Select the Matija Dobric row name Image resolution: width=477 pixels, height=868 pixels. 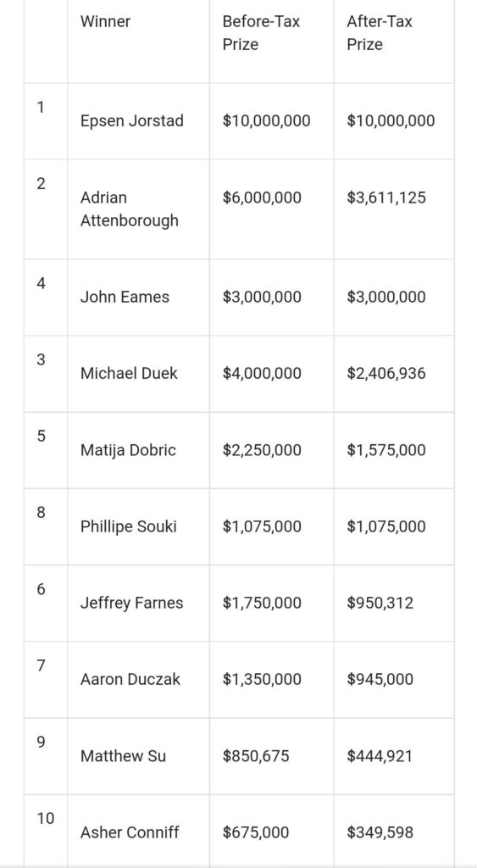point(128,449)
